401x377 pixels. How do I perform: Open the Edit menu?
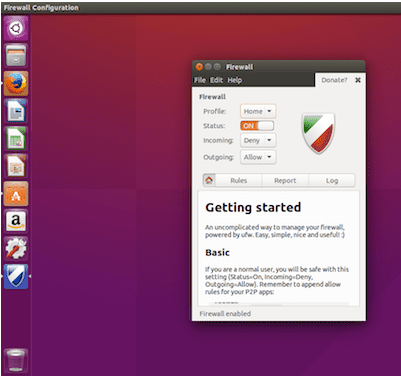coord(216,80)
